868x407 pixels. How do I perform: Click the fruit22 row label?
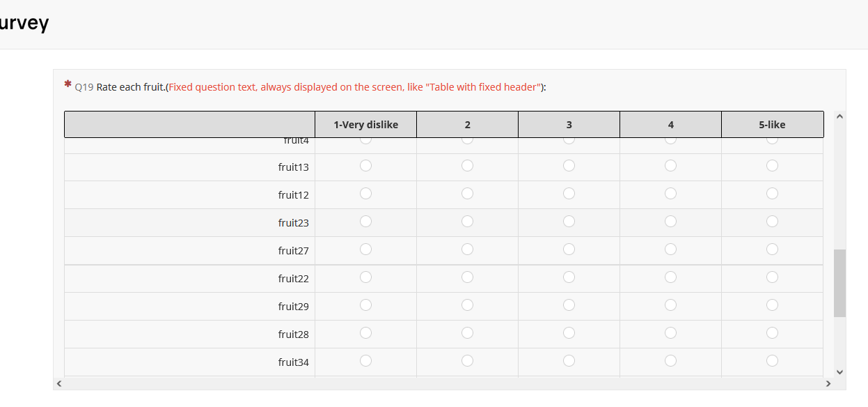(293, 279)
